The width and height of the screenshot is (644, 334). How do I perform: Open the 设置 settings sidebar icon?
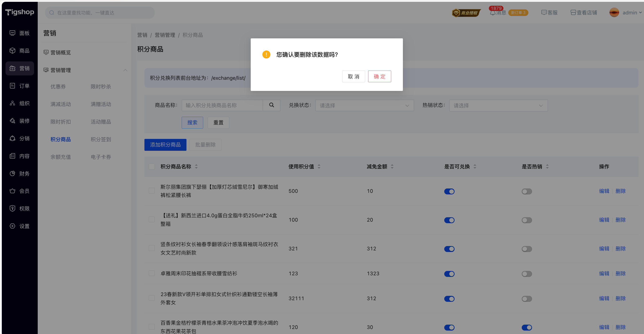pyautogui.click(x=13, y=226)
